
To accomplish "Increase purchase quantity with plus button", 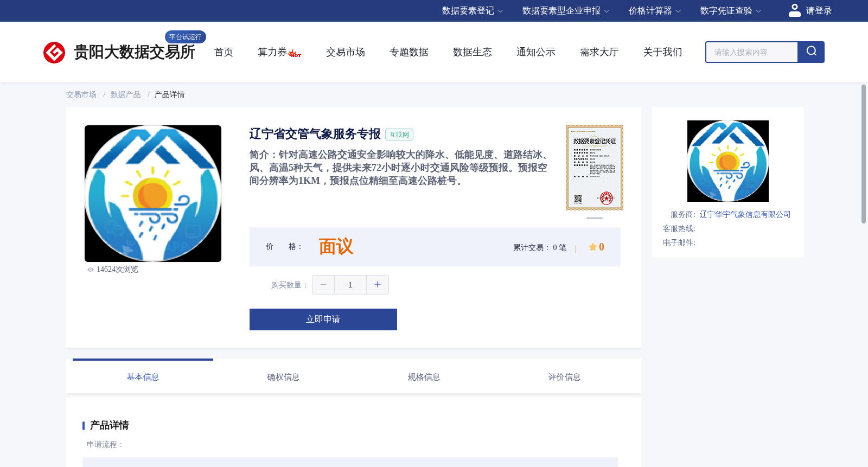I will tap(378, 285).
